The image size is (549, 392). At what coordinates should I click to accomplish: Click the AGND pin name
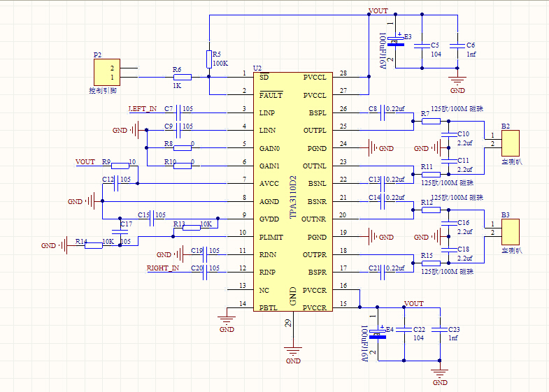[x=269, y=202]
